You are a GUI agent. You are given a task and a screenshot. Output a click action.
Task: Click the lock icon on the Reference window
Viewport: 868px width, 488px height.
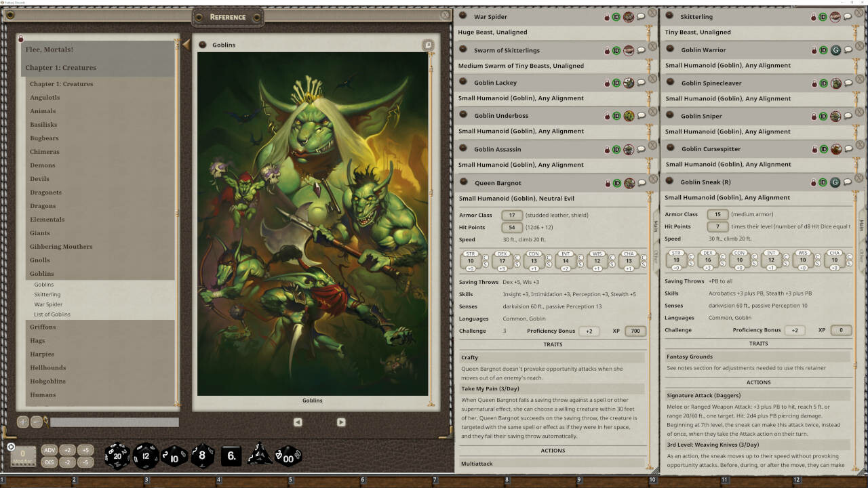point(22,39)
